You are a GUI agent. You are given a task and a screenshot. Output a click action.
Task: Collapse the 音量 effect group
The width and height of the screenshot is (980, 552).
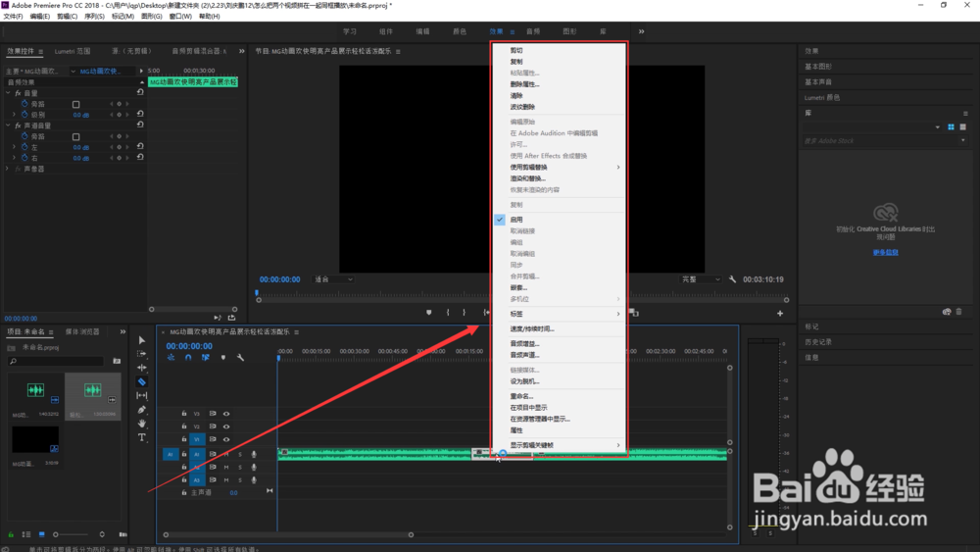[x=8, y=92]
